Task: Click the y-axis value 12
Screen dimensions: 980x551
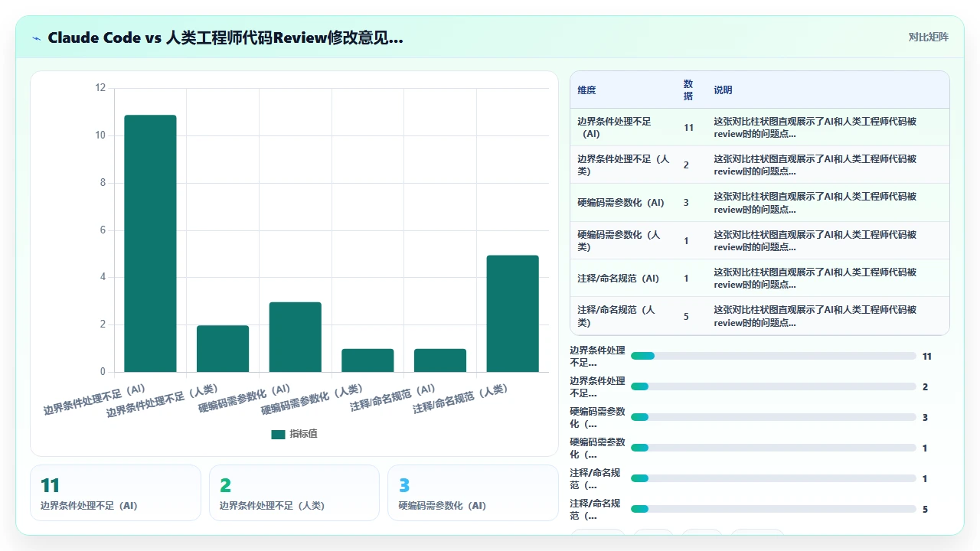Action: 100,88
